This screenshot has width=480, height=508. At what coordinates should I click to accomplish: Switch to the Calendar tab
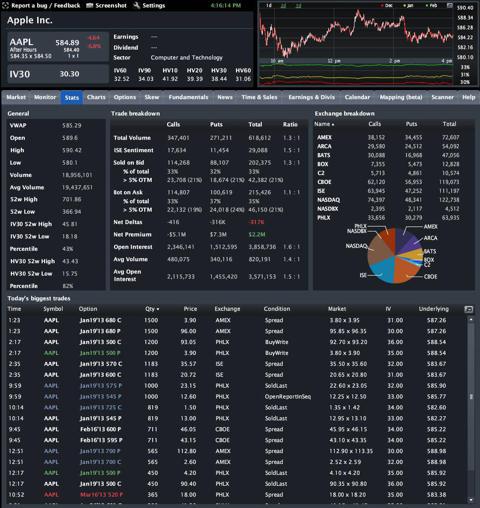pyautogui.click(x=357, y=97)
